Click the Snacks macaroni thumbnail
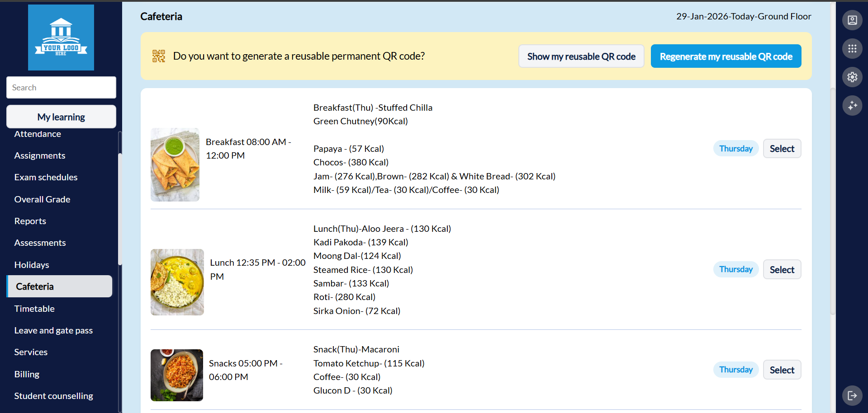The image size is (868, 413). pyautogui.click(x=177, y=375)
